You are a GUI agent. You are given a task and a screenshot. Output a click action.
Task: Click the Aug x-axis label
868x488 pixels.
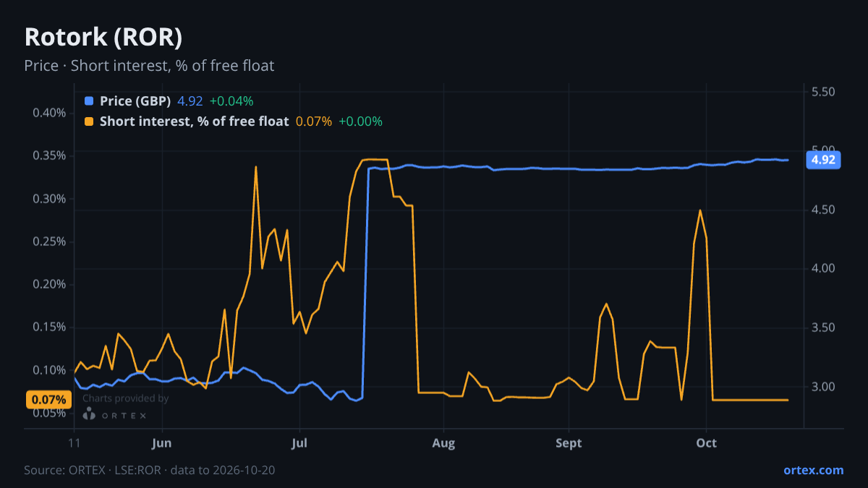tap(443, 443)
